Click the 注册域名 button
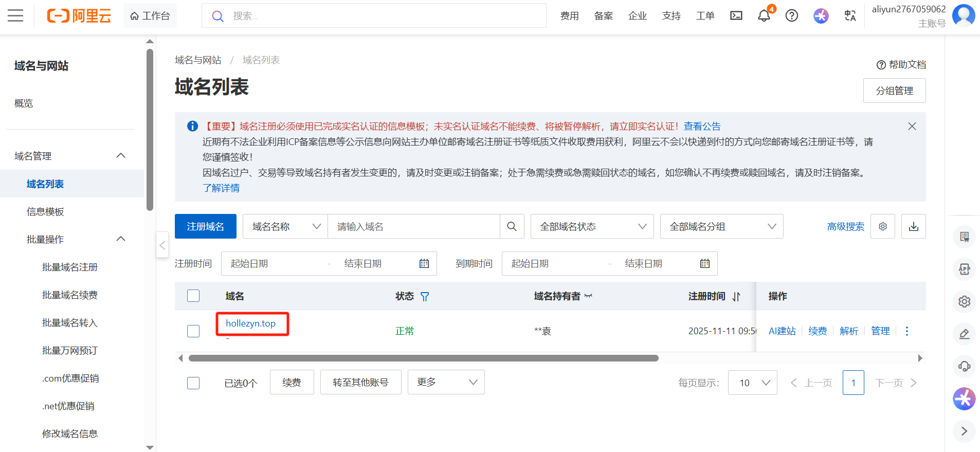This screenshot has width=980, height=452. tap(205, 226)
